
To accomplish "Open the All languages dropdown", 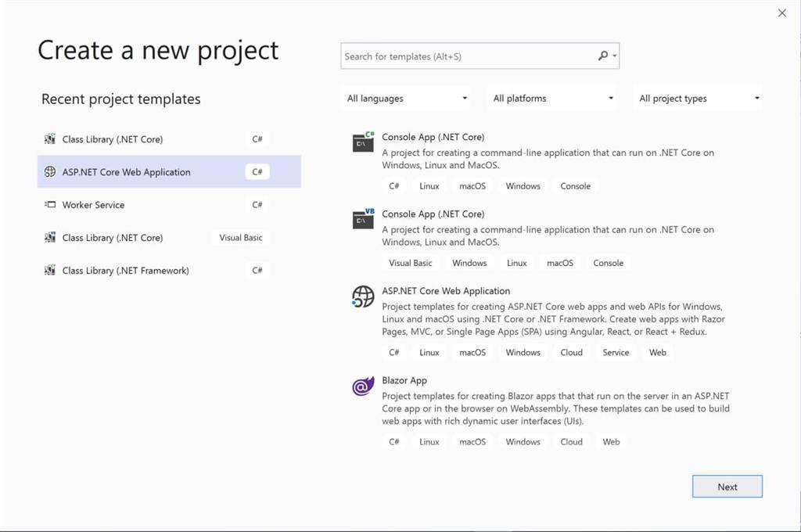I will (407, 99).
